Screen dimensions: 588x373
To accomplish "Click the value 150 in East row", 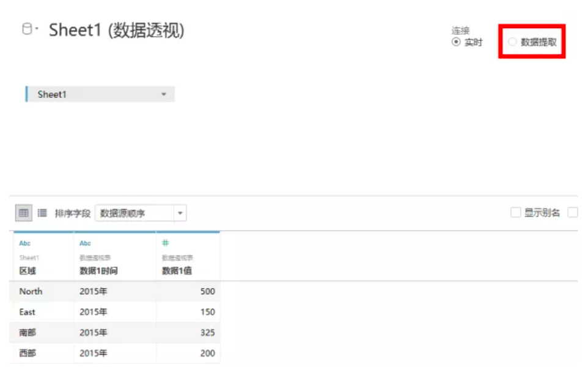I will (x=207, y=312).
